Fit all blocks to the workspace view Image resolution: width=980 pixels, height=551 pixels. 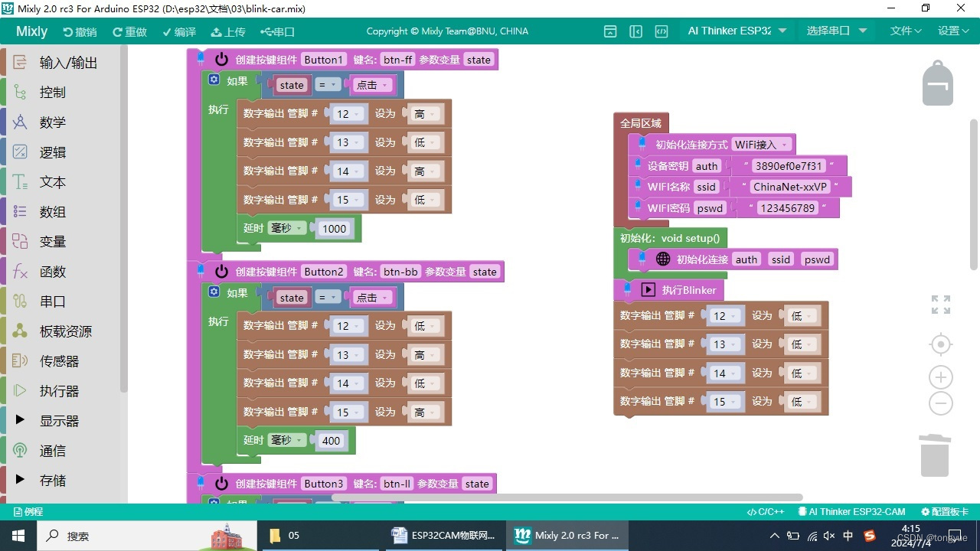point(941,304)
